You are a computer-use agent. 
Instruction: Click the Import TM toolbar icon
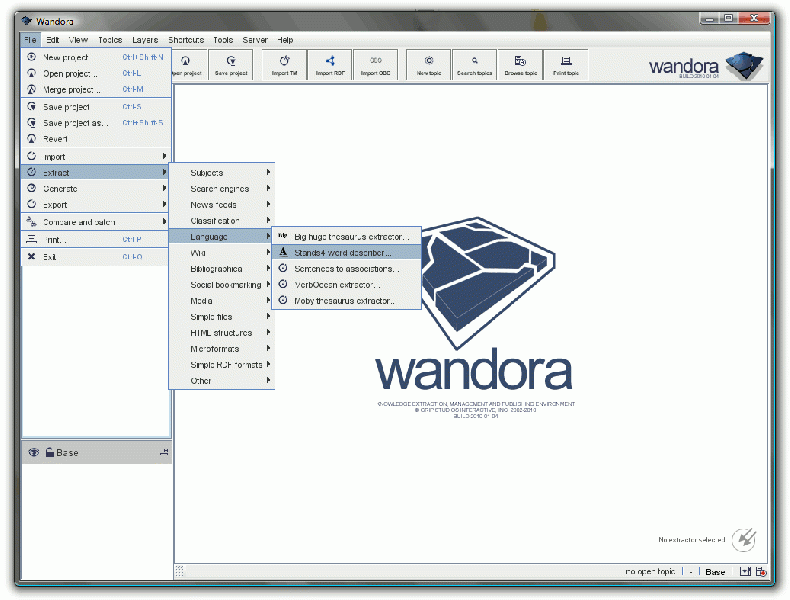284,64
